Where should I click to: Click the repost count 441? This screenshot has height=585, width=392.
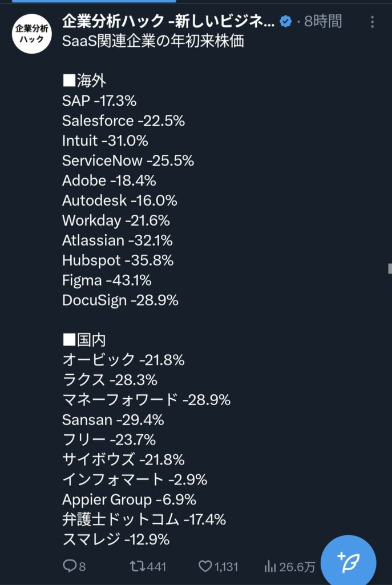pyautogui.click(x=156, y=566)
